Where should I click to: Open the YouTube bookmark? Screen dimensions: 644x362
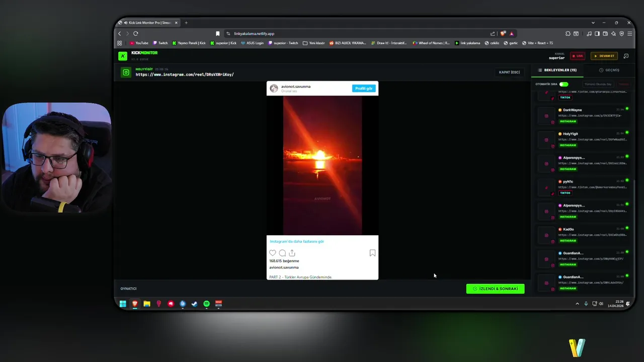coord(139,43)
